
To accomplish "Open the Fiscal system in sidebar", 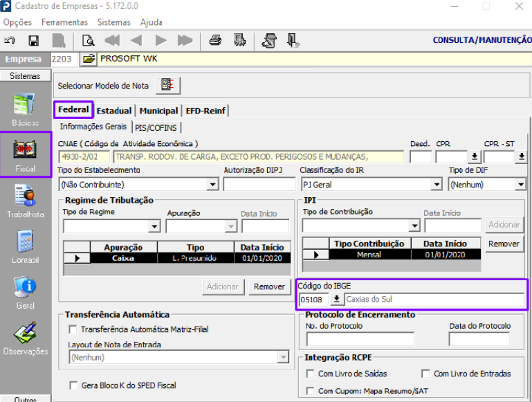I will pyautogui.click(x=26, y=155).
